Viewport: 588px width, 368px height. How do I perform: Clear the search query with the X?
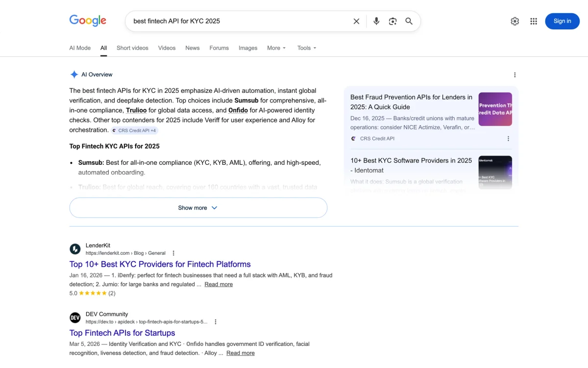(x=356, y=21)
